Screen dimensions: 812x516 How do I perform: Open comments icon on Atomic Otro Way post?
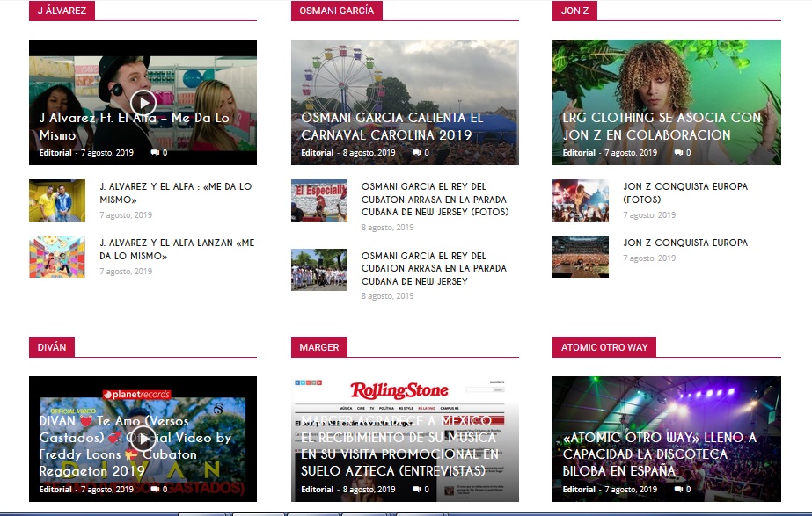[678, 489]
